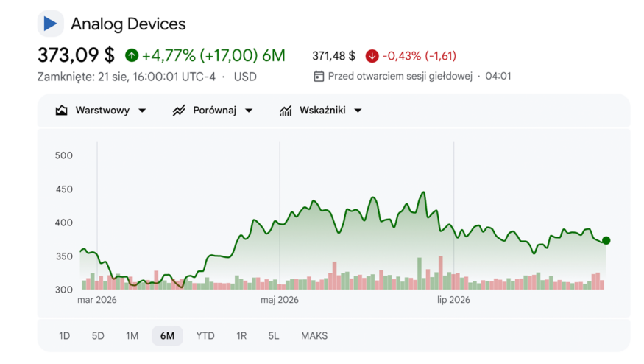Screen dimensions: 644x364
Task: Click the 350 y-axis label
Action: [x=64, y=256]
